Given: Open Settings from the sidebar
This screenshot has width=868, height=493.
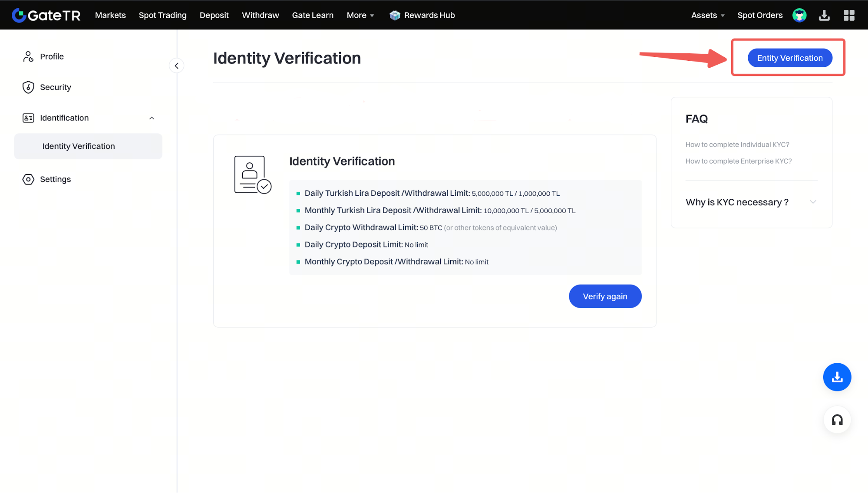Looking at the screenshot, I should [55, 179].
